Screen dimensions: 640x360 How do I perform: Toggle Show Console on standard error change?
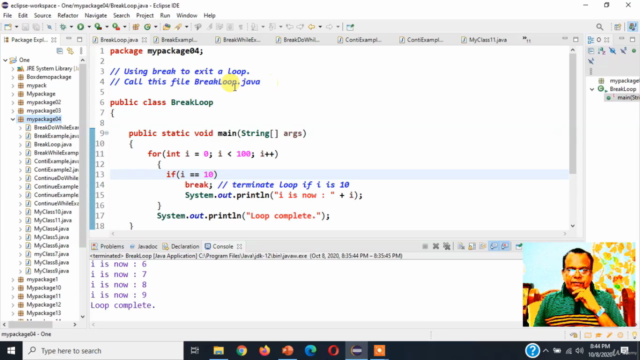[505, 246]
